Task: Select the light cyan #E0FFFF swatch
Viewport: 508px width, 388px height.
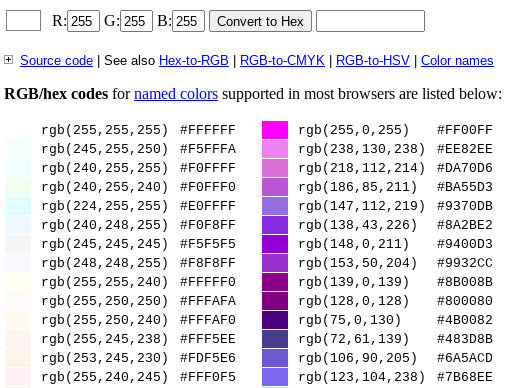Action: click(18, 206)
